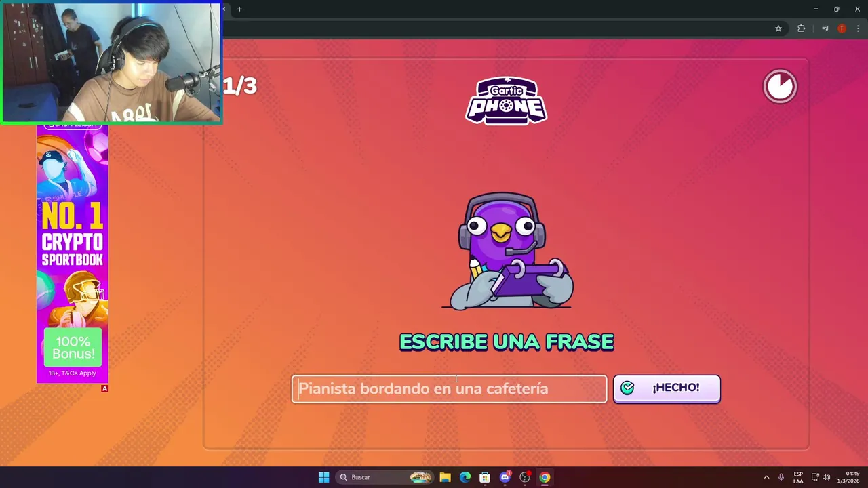868x488 pixels.
Task: Focus the phrase input field
Action: click(449, 389)
